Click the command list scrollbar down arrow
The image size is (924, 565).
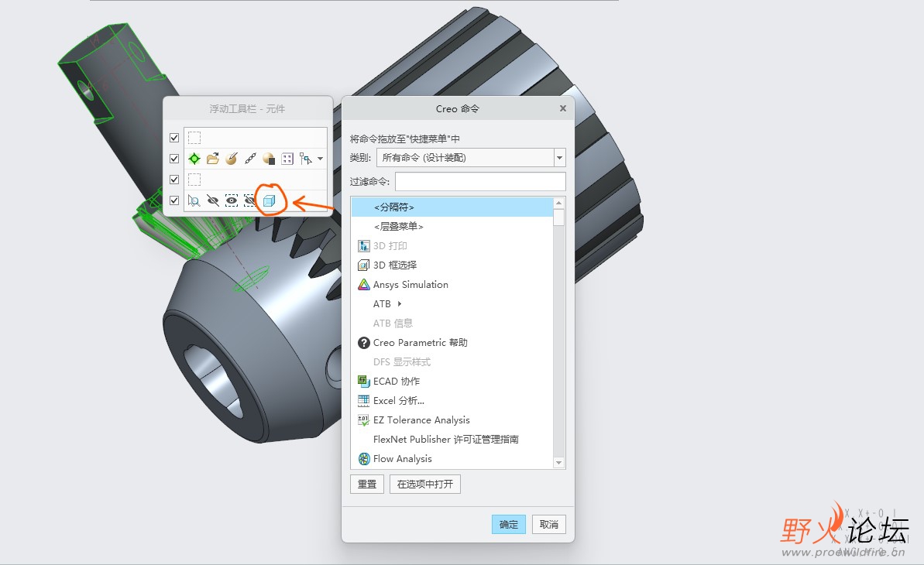(x=558, y=463)
